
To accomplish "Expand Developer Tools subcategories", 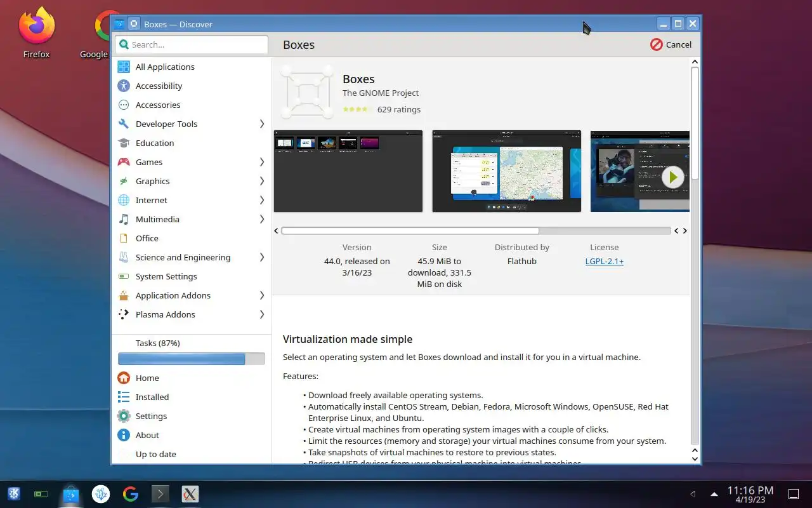I will [x=261, y=124].
